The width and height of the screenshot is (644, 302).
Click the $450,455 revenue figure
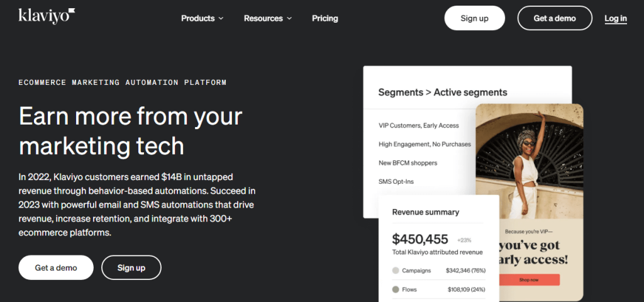419,238
